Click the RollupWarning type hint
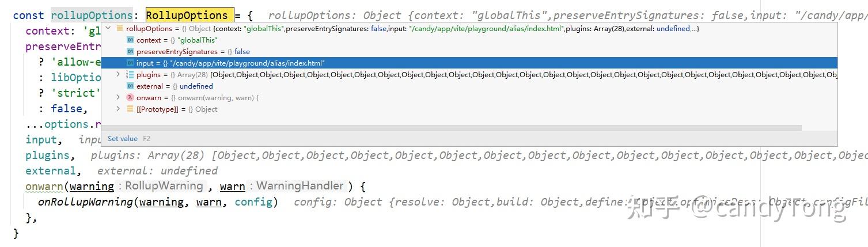 (164, 186)
